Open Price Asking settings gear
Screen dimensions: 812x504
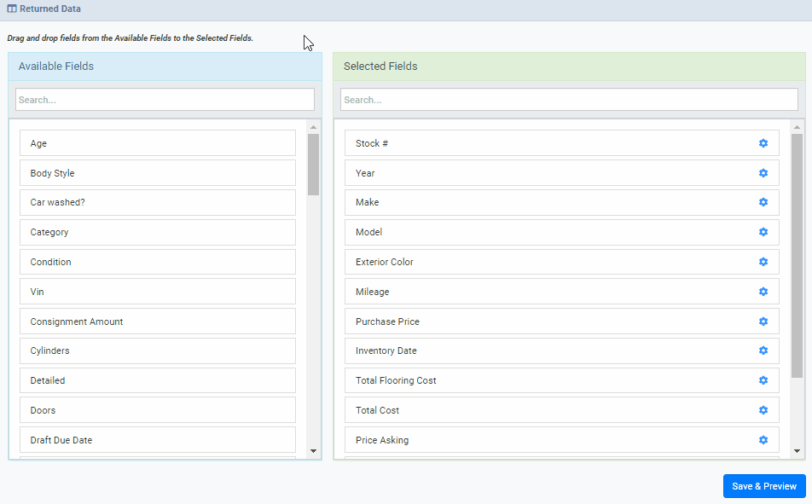click(x=763, y=440)
